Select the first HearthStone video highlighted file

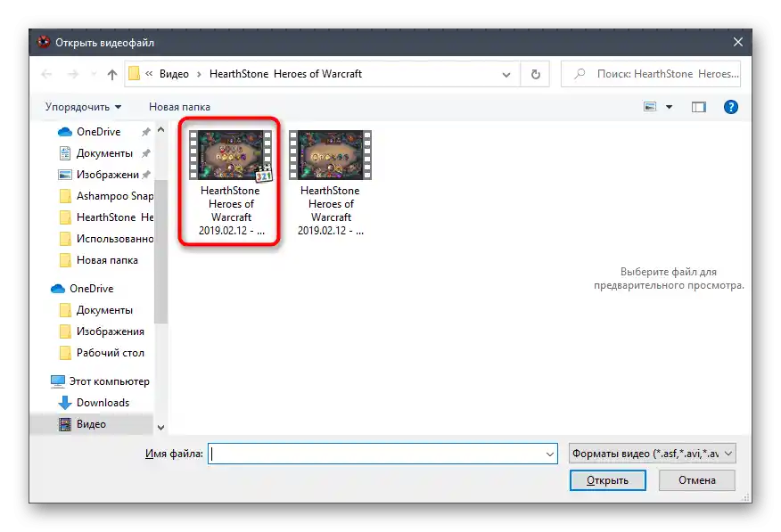click(231, 183)
